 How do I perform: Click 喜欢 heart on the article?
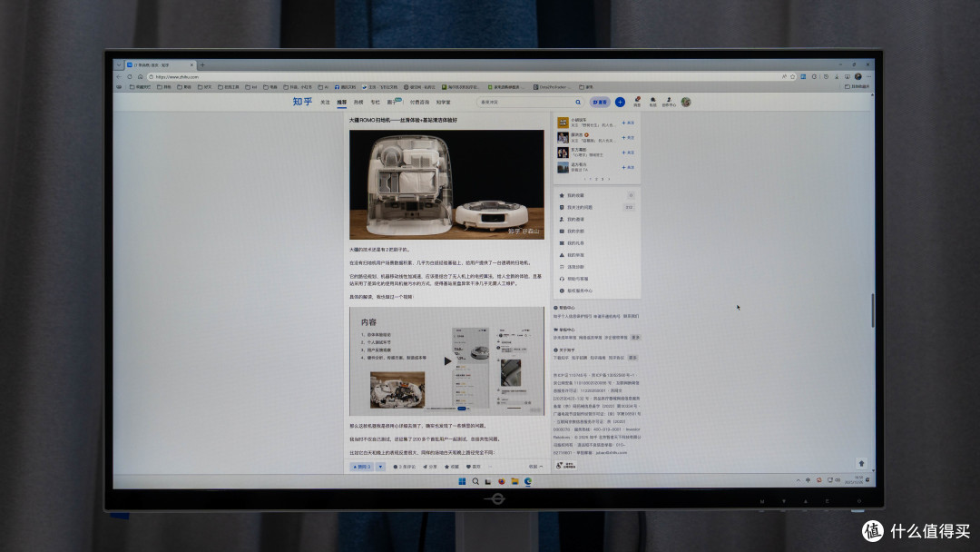tap(473, 467)
